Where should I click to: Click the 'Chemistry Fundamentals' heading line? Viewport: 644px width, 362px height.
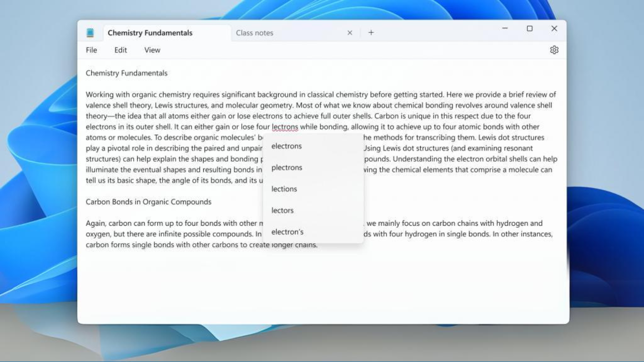pyautogui.click(x=126, y=73)
